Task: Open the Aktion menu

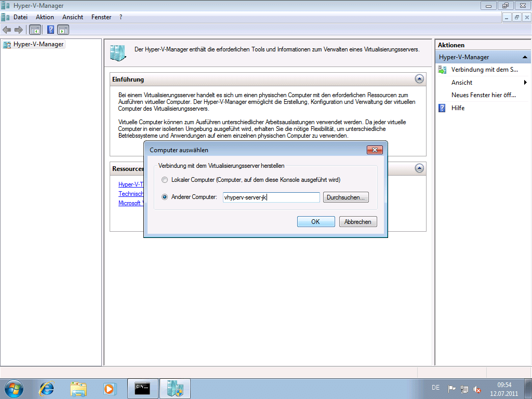Action: (x=45, y=17)
